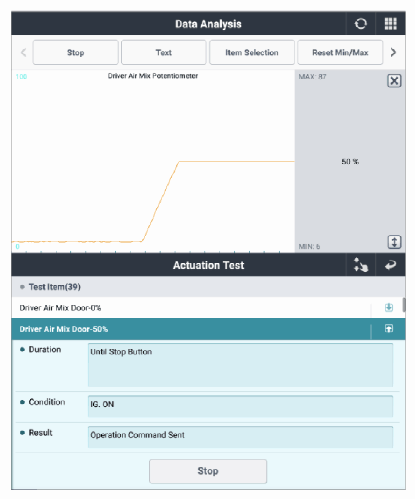
Task: Expand the Driver Air Mix Door-0% item
Action: point(389,307)
